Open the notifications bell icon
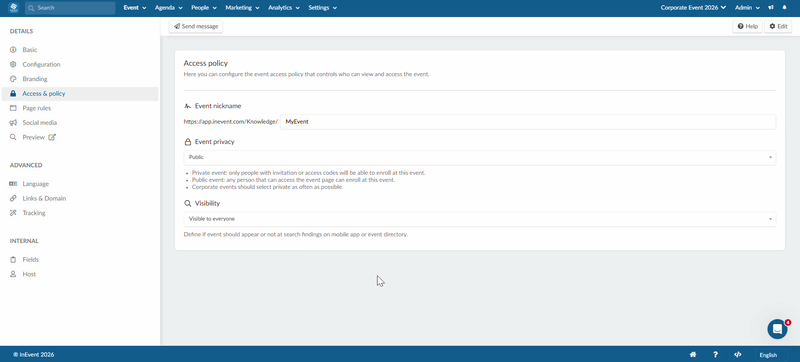 tap(784, 8)
